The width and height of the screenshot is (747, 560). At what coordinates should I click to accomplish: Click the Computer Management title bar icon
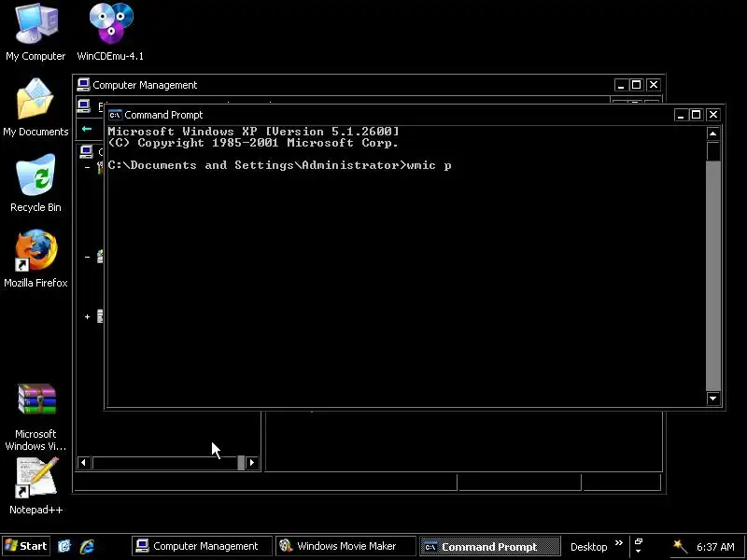[83, 85]
